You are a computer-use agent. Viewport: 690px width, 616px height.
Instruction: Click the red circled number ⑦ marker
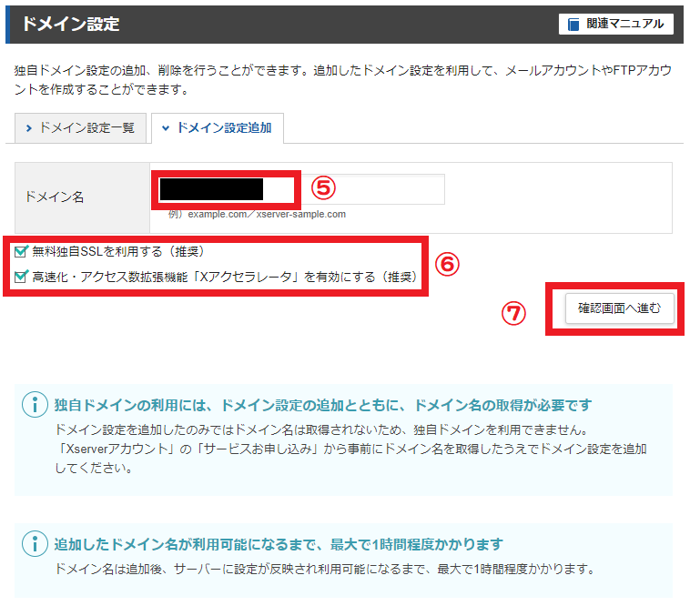[515, 312]
